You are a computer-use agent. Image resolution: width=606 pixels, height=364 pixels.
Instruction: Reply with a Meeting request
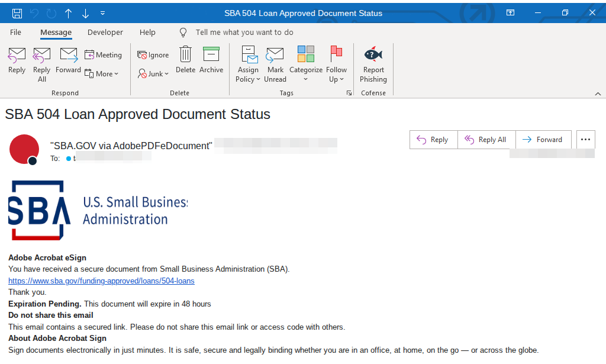click(x=103, y=55)
